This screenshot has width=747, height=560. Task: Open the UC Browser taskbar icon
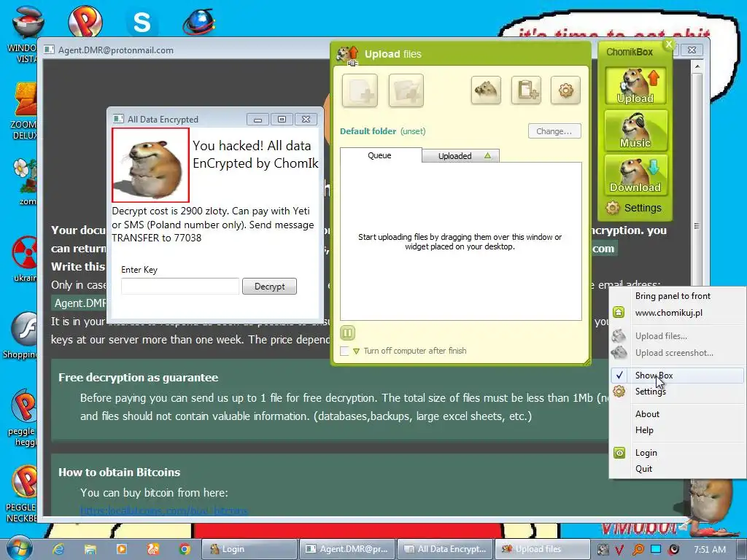click(x=153, y=549)
